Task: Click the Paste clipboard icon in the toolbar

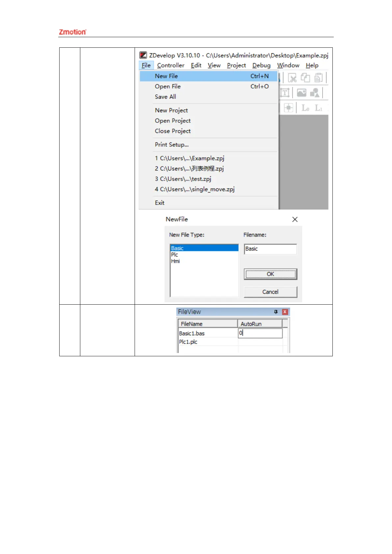Action: (318, 78)
